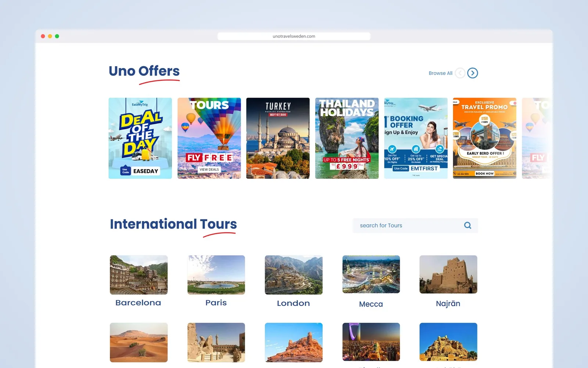Open the Exclusive Travel Promo card
Viewport: 588px width, 368px height.
[x=485, y=138]
